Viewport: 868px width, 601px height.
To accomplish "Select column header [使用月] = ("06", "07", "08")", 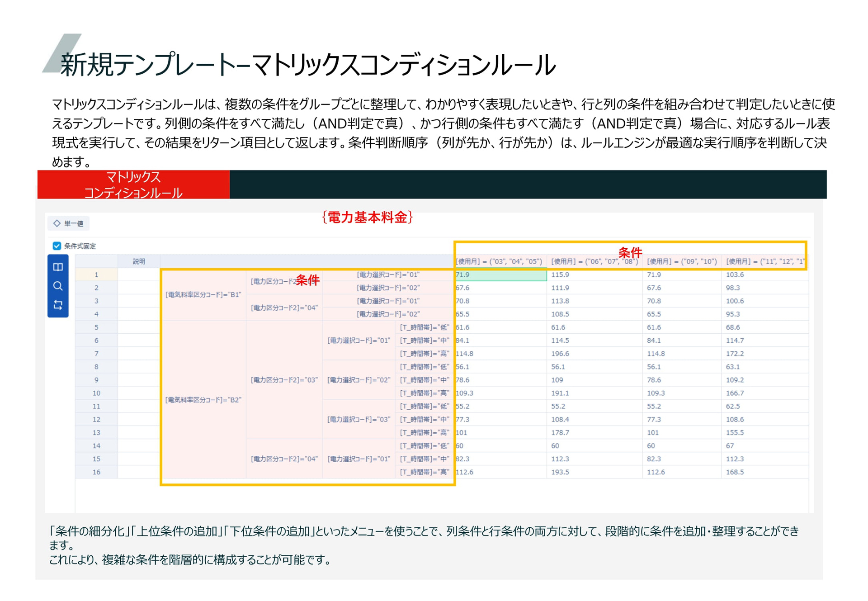I will click(594, 261).
